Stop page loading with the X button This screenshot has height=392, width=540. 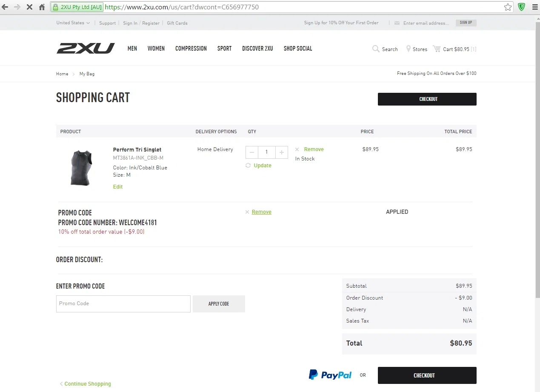tap(29, 7)
